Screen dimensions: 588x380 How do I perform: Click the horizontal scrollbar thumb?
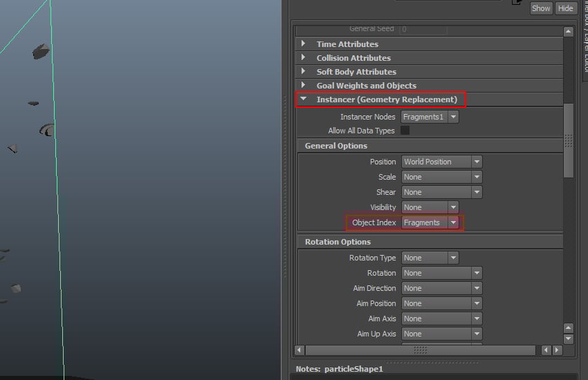[x=421, y=350]
